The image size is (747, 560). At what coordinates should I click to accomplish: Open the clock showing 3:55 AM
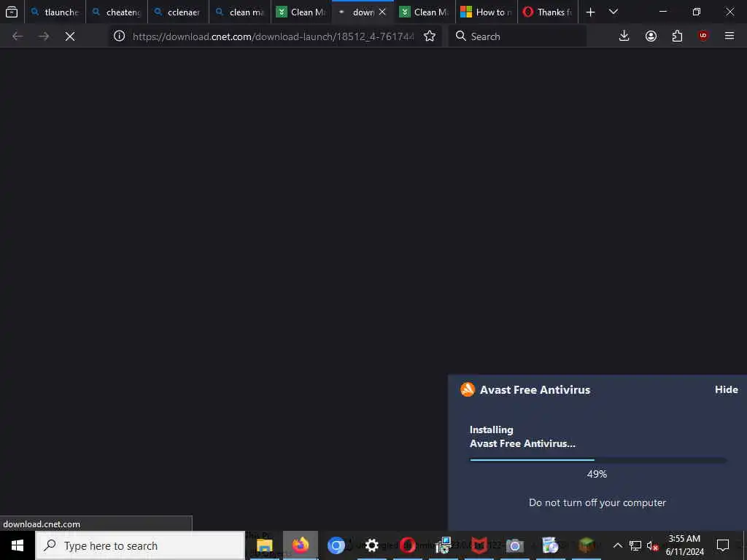click(x=684, y=545)
